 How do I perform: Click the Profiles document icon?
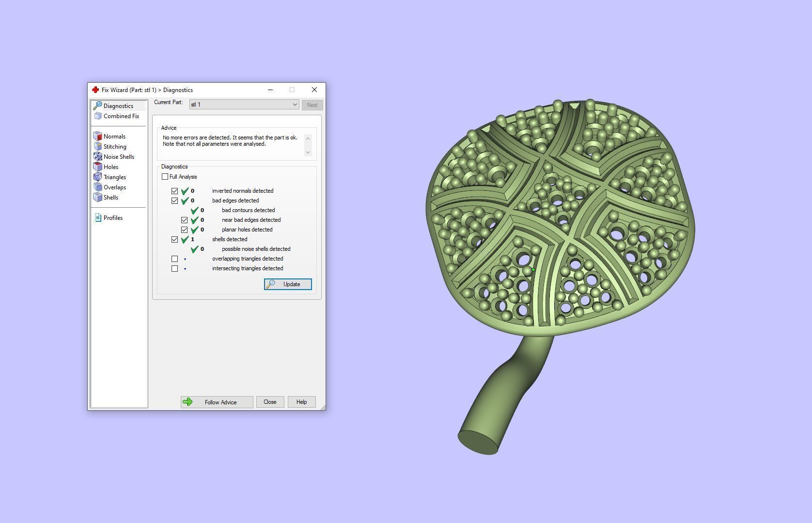point(98,217)
